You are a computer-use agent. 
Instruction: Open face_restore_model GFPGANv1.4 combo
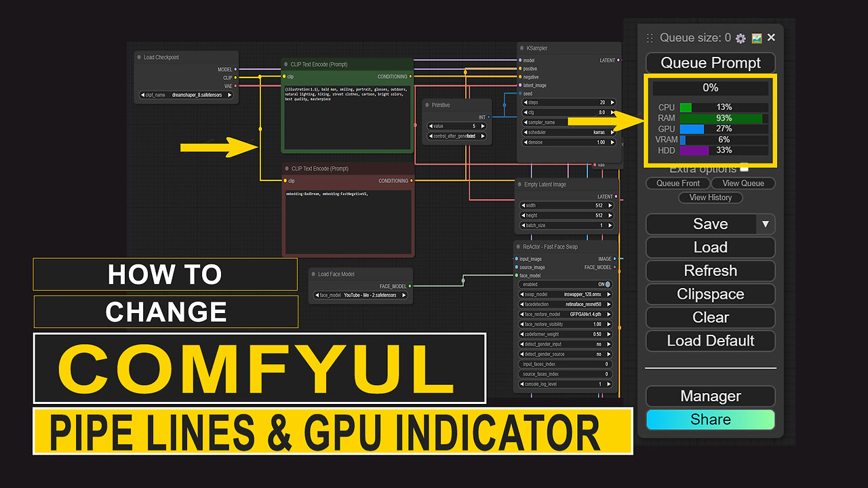566,314
